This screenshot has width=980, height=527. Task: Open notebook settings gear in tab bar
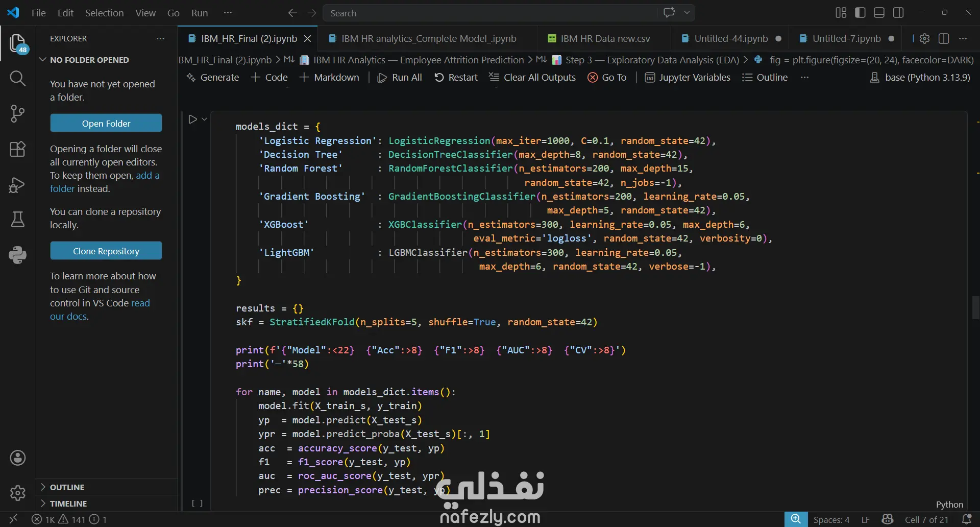[924, 38]
